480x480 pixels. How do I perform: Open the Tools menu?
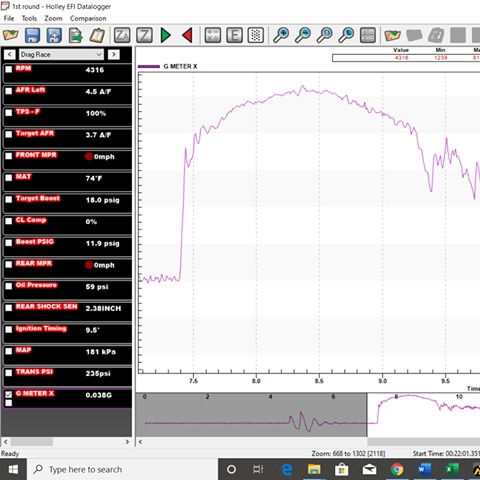tap(29, 18)
